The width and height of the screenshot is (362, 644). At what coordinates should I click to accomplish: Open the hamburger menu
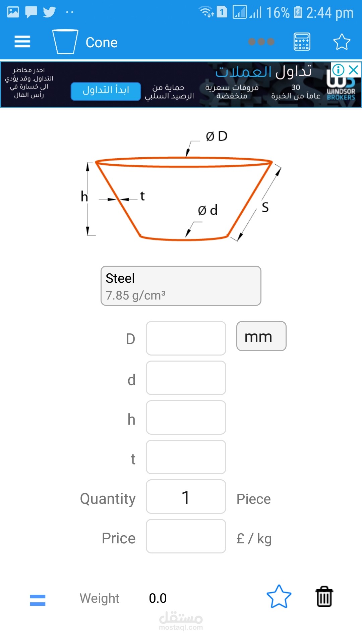(22, 42)
